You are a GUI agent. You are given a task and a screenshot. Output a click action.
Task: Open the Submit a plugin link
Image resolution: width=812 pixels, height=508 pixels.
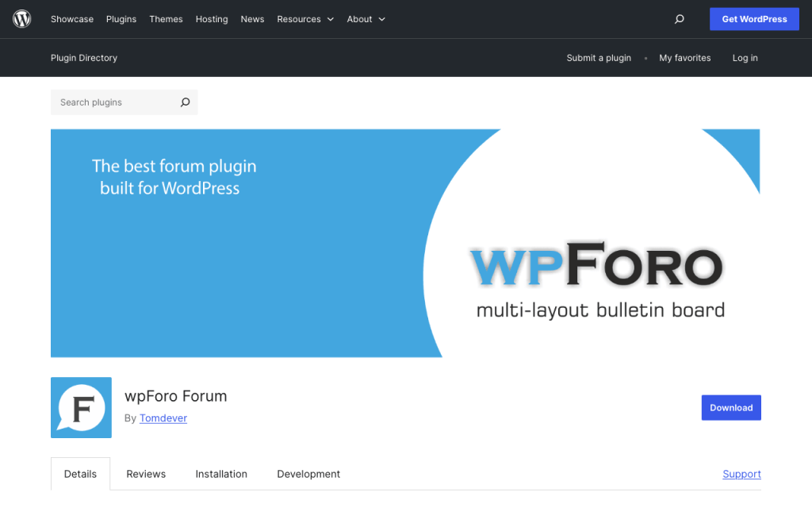[599, 58]
